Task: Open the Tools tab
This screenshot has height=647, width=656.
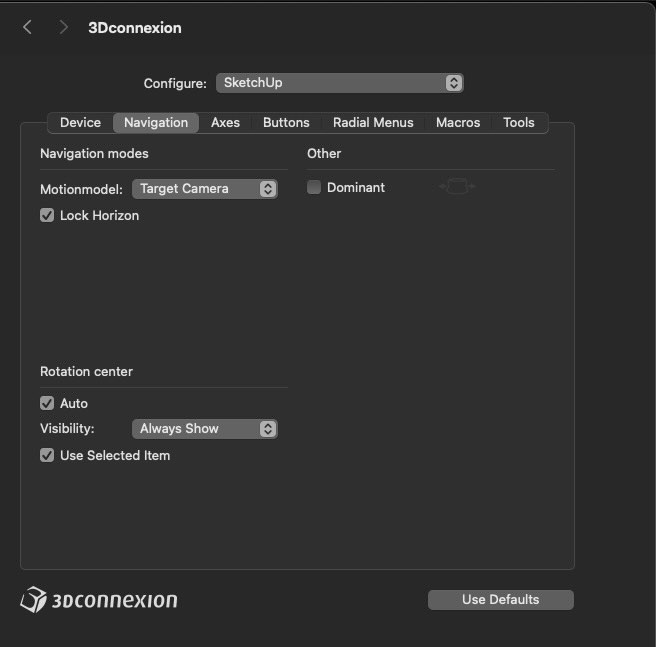Action: [519, 123]
